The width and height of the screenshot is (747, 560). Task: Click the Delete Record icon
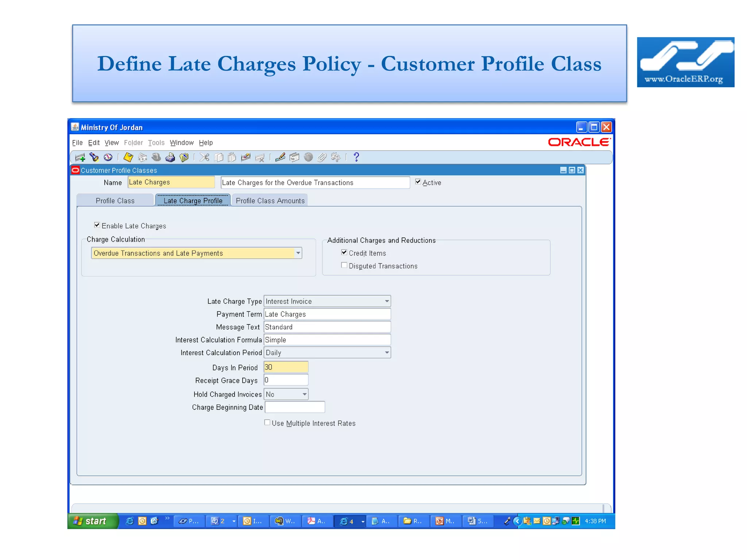(x=260, y=157)
